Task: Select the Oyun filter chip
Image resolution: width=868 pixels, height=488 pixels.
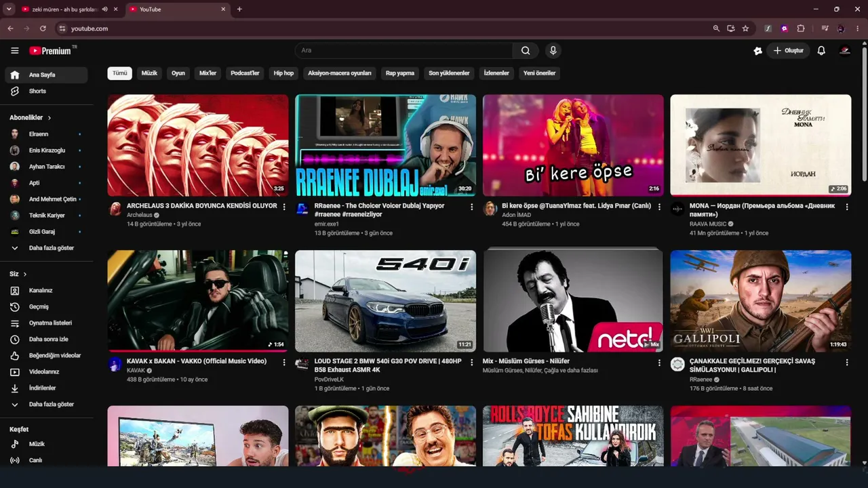Action: 178,73
